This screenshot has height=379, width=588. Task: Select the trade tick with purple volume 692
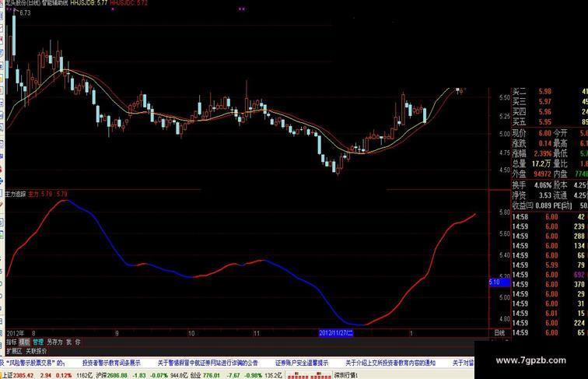tap(550, 275)
